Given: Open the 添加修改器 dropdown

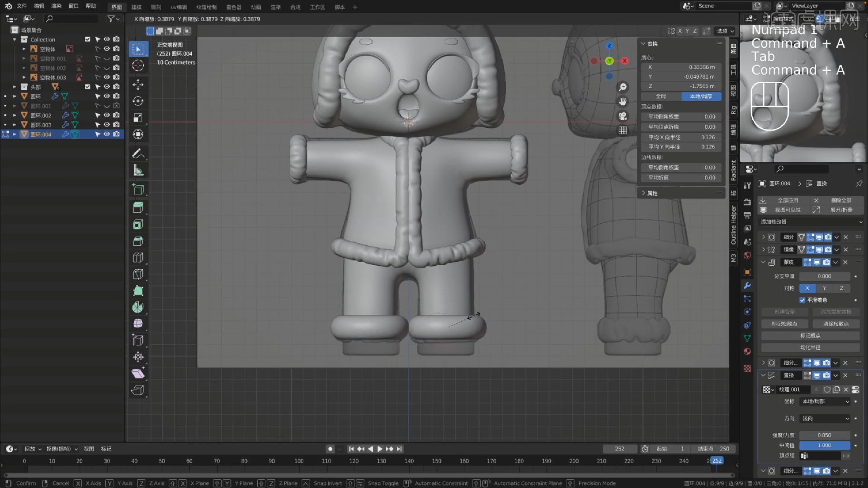Looking at the screenshot, I should [811, 222].
